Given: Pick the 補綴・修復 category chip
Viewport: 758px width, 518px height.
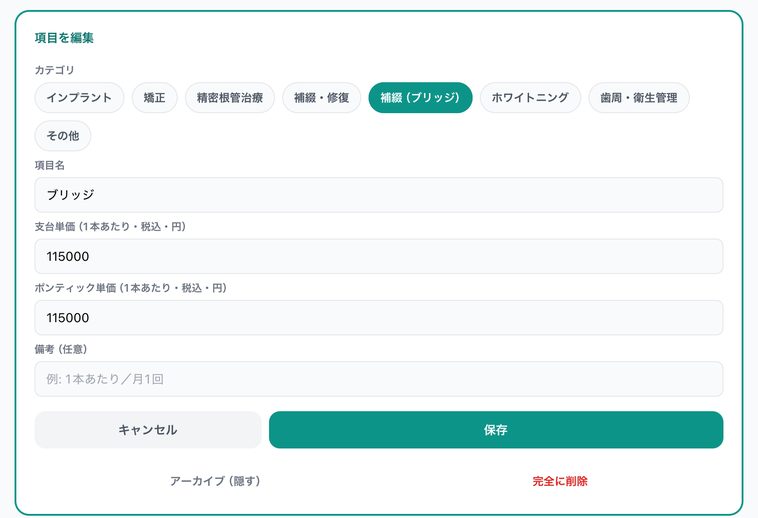Looking at the screenshot, I should 321,98.
